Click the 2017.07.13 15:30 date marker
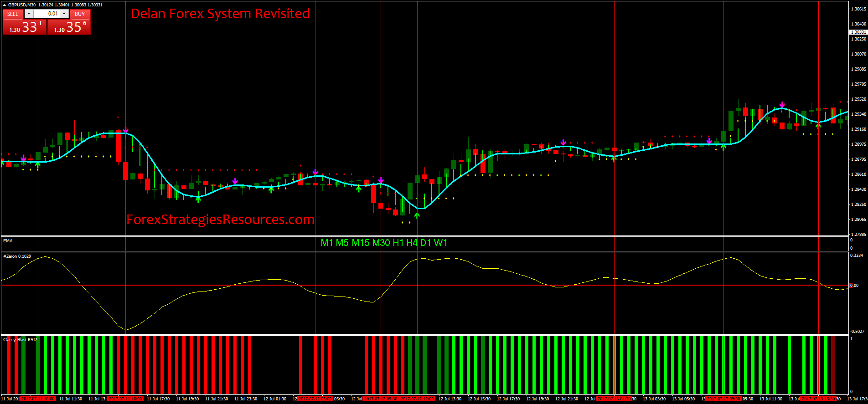Image resolution: width=868 pixels, height=404 pixels. (818, 399)
